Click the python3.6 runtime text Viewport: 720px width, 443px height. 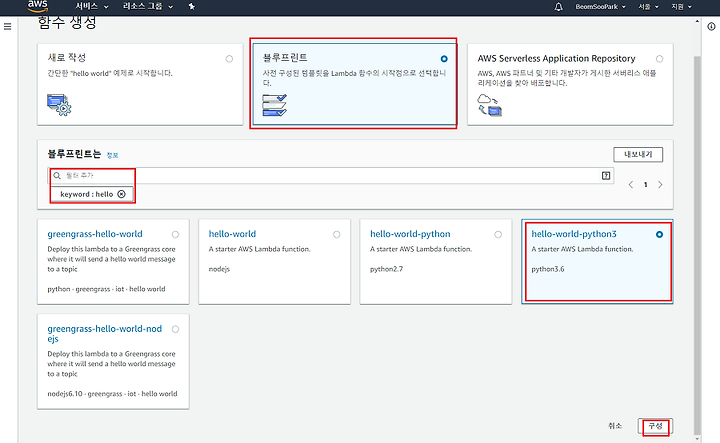pos(548,269)
